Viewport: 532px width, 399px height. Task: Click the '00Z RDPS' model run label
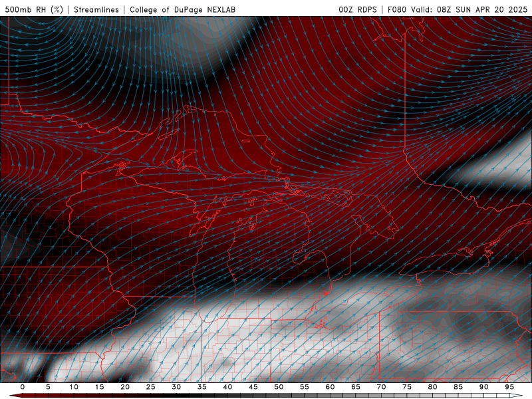(x=358, y=9)
